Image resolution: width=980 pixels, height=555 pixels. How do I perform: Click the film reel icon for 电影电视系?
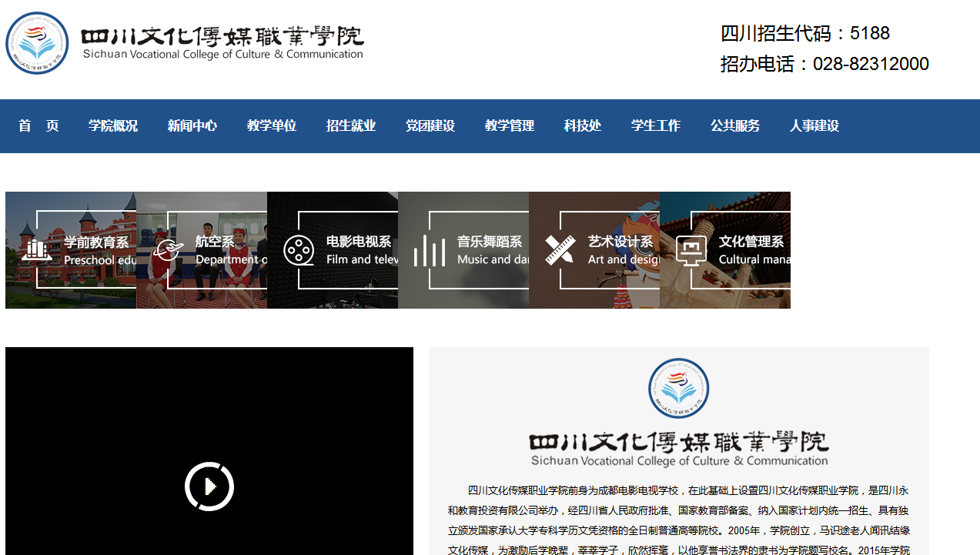tap(299, 250)
